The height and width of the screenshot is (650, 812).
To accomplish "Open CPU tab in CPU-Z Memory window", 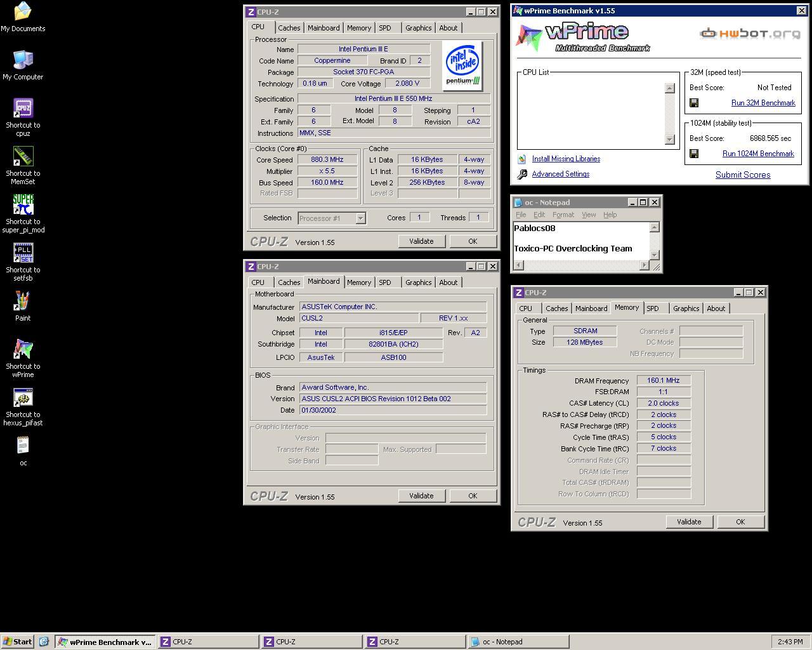I will [x=526, y=308].
